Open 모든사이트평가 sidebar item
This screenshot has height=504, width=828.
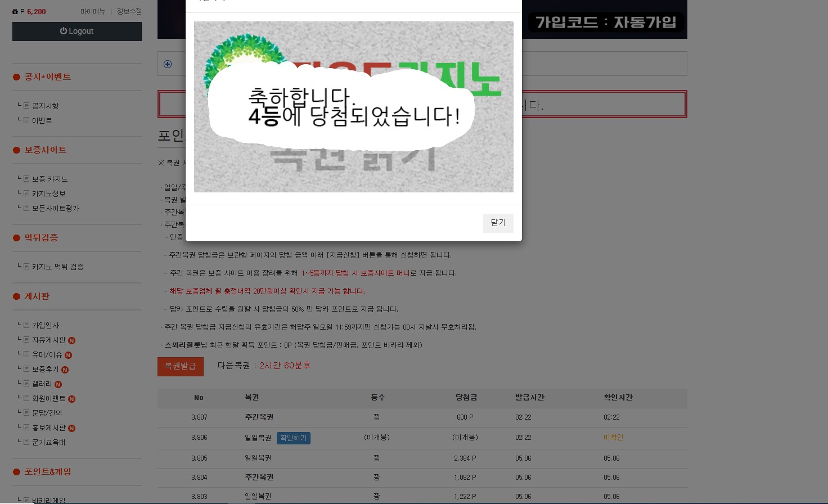[56, 208]
